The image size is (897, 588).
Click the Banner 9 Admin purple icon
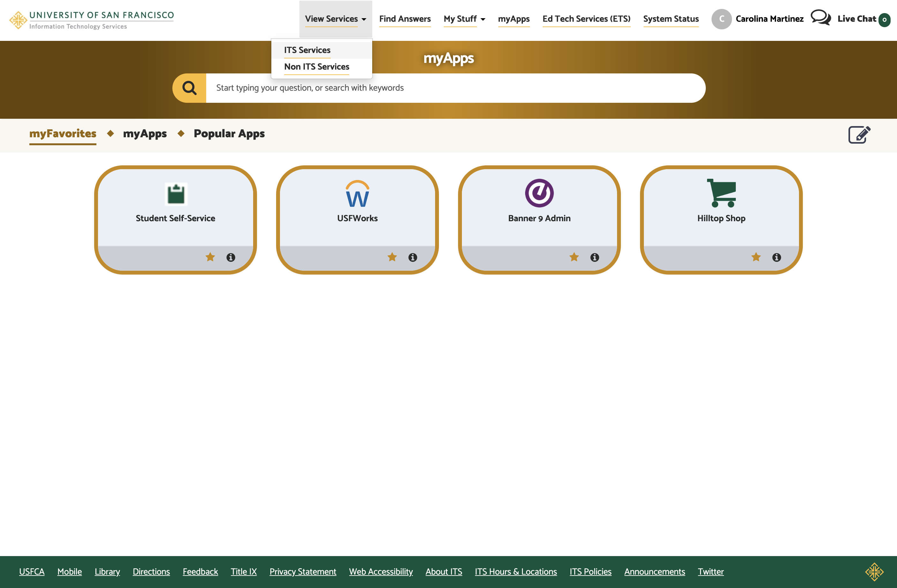539,193
